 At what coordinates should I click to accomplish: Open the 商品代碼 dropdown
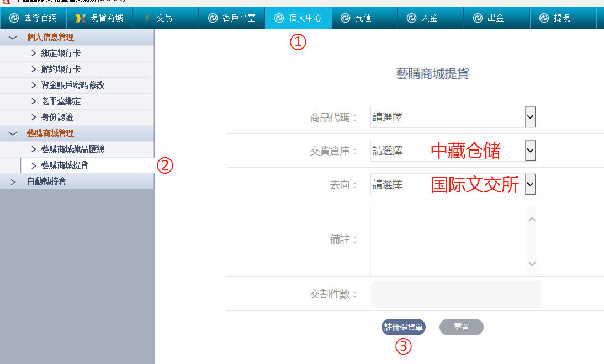click(x=530, y=117)
